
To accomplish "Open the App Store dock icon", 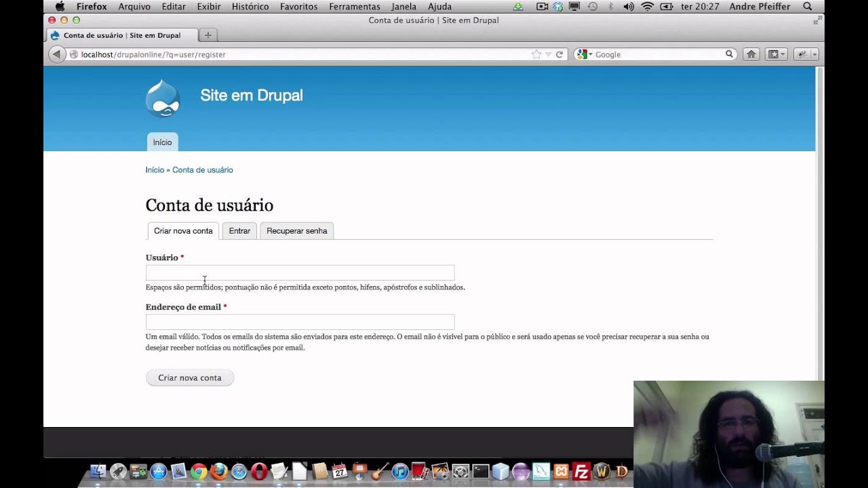I will [159, 471].
